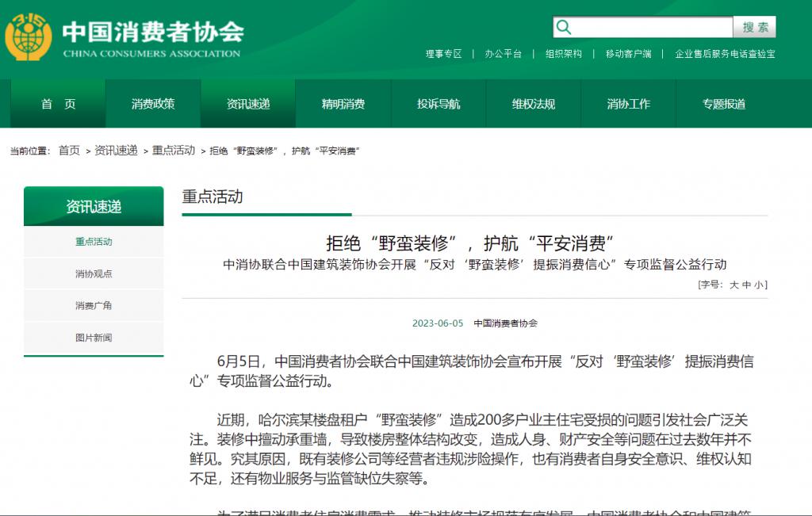The image size is (812, 516).
Task: Click the 重点活动 section heading
Action: [213, 197]
